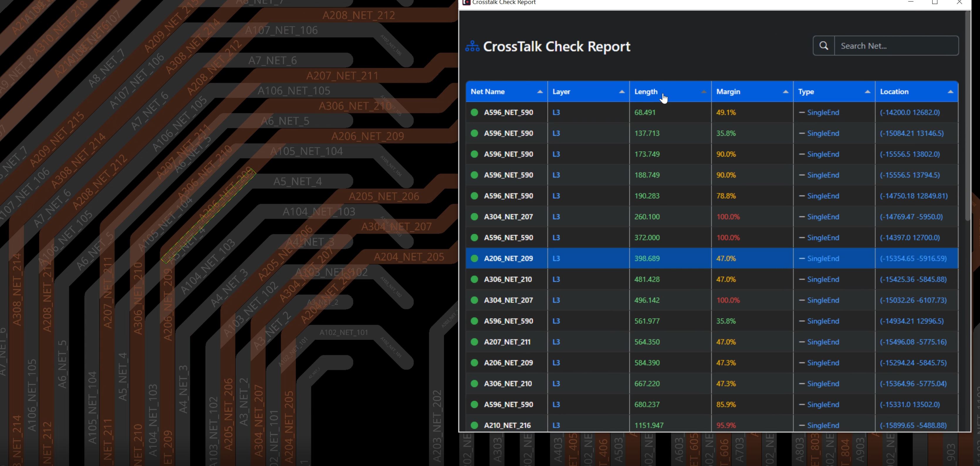The height and width of the screenshot is (466, 980).
Task: Sort by Net Name column arrow
Action: (540, 91)
